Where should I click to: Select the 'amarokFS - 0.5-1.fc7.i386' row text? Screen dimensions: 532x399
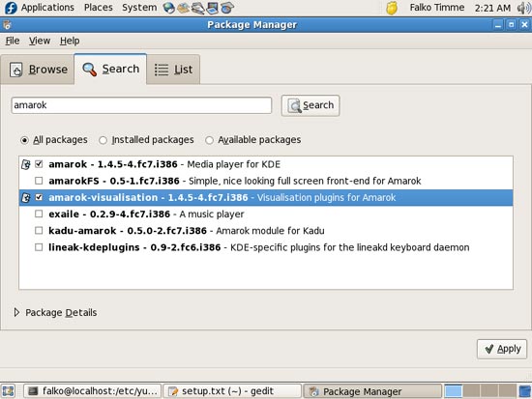(114, 181)
